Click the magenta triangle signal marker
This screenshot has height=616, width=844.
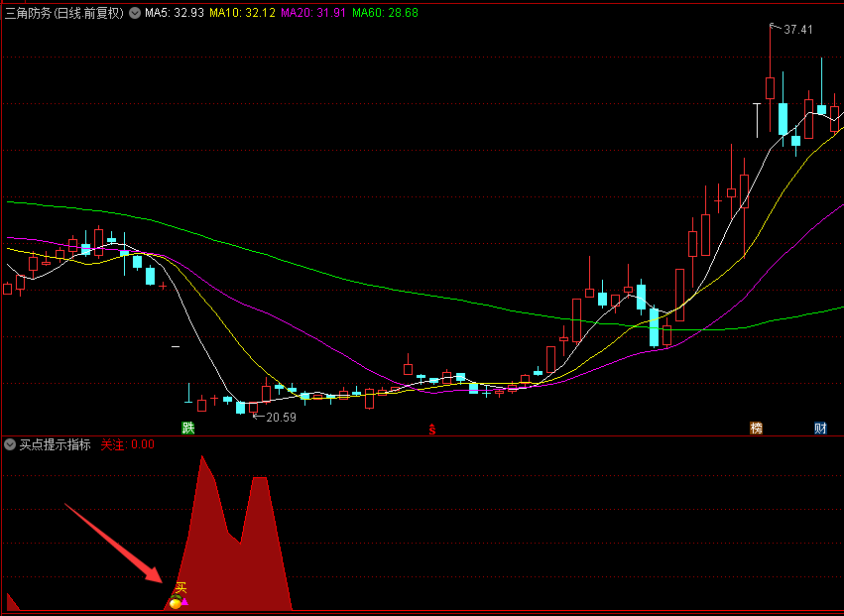pyautogui.click(x=184, y=601)
